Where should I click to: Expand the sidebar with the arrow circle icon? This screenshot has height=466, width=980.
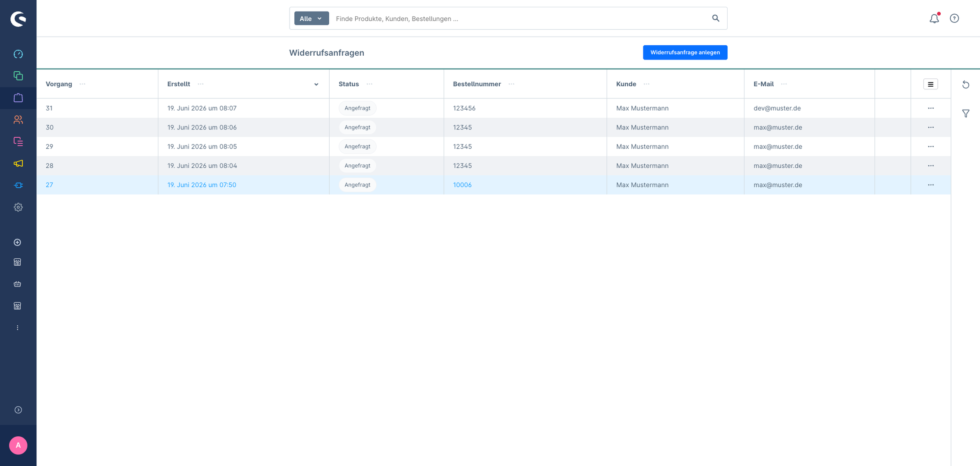[x=18, y=410]
